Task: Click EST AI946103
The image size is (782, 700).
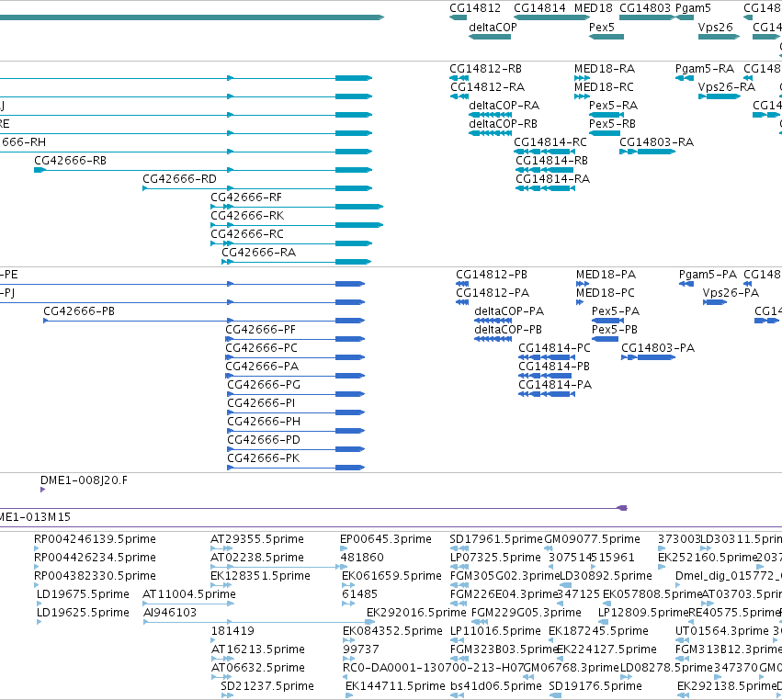Action: [x=170, y=613]
